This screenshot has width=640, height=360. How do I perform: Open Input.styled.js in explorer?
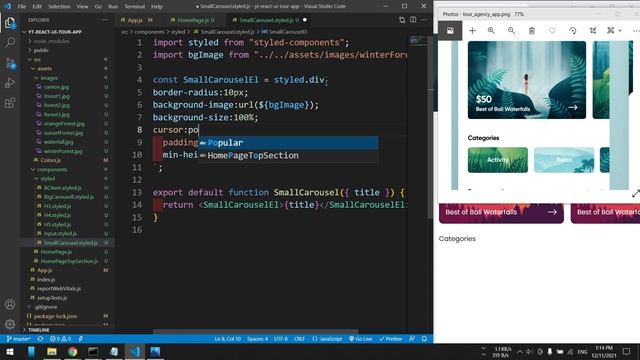tap(60, 233)
